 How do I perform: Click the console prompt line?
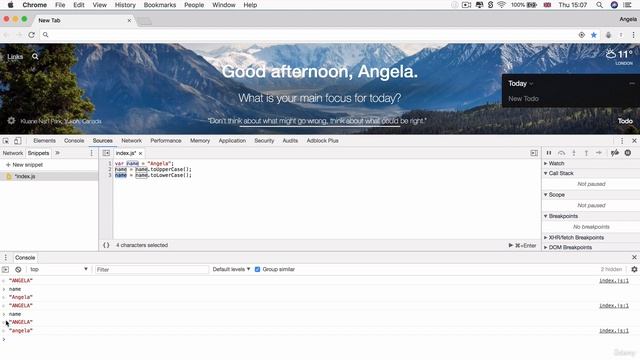pyautogui.click(x=320, y=339)
